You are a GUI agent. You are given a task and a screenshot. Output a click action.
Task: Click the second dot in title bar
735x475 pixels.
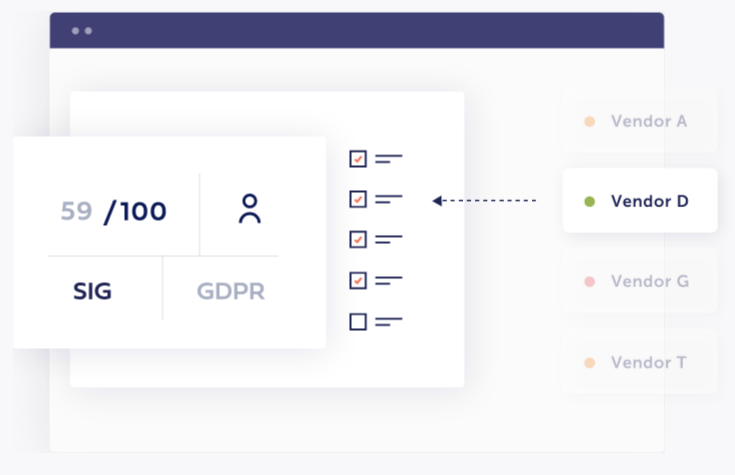(88, 31)
